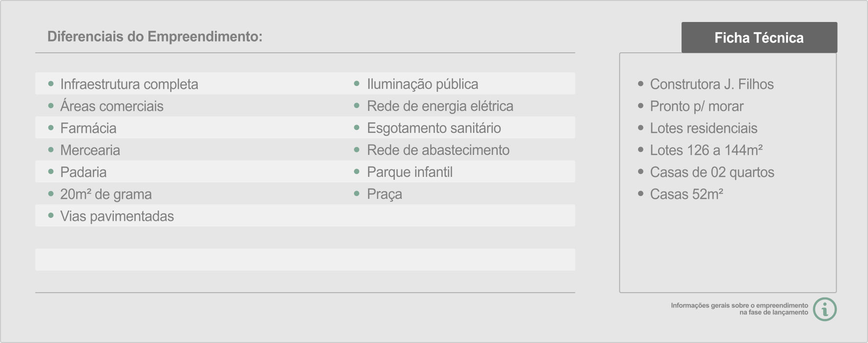Select Parque infantil entry

pos(410,172)
